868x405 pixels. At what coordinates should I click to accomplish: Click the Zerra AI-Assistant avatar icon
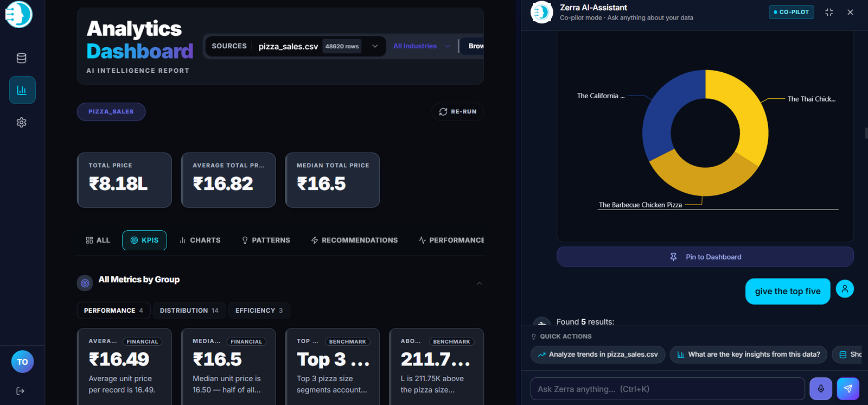click(541, 12)
